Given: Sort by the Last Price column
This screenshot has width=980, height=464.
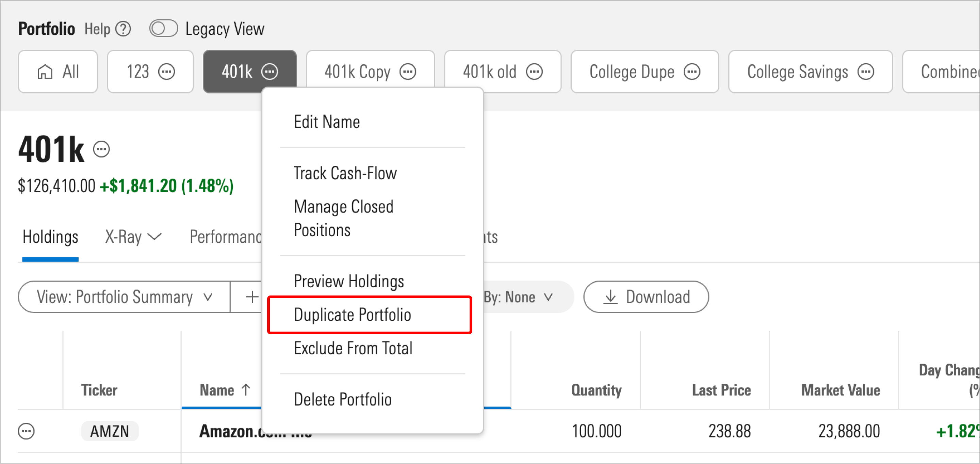Looking at the screenshot, I should pos(721,390).
